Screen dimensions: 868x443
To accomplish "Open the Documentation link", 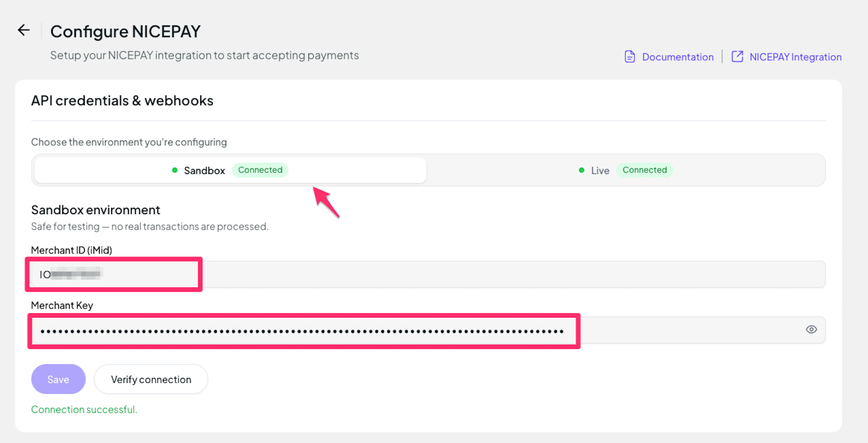I will tap(678, 57).
